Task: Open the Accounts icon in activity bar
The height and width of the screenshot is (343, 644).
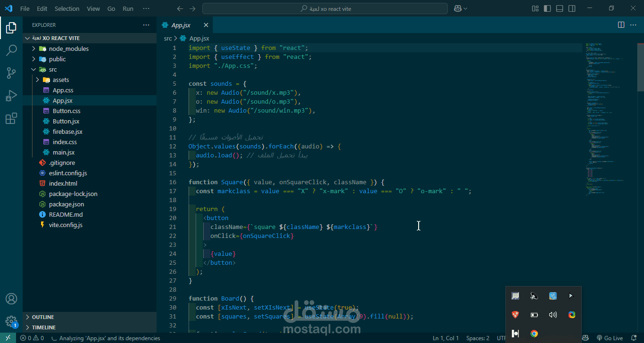Action: point(11,299)
